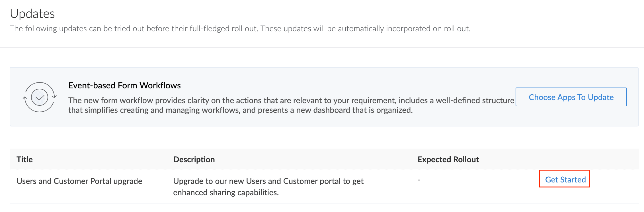Click 'that simplifies creating and managing workflows' line

(x=240, y=110)
